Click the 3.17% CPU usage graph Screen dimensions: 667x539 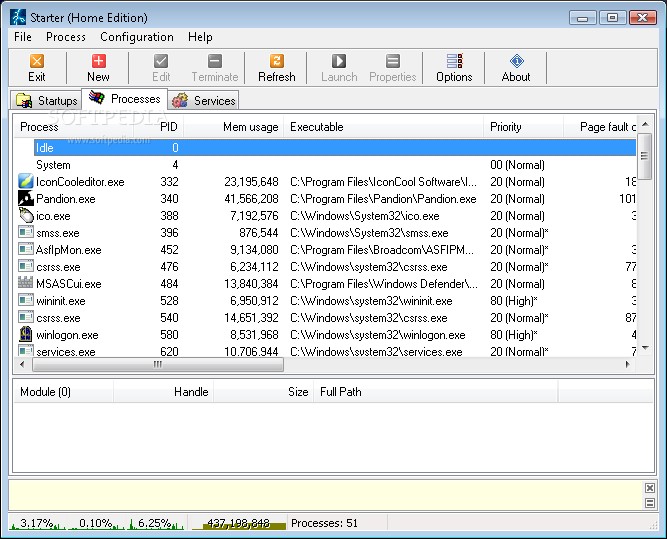tap(37, 523)
